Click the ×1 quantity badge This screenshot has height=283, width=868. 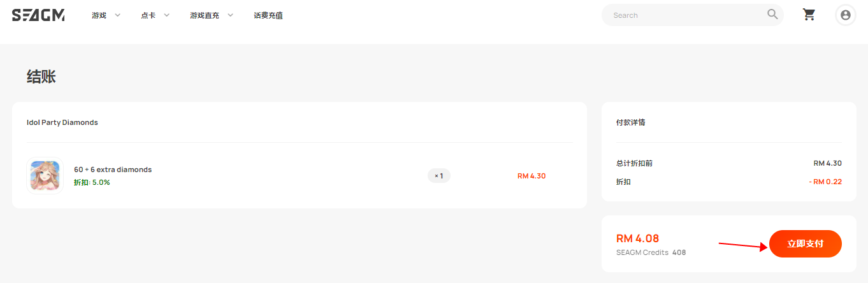pyautogui.click(x=439, y=175)
